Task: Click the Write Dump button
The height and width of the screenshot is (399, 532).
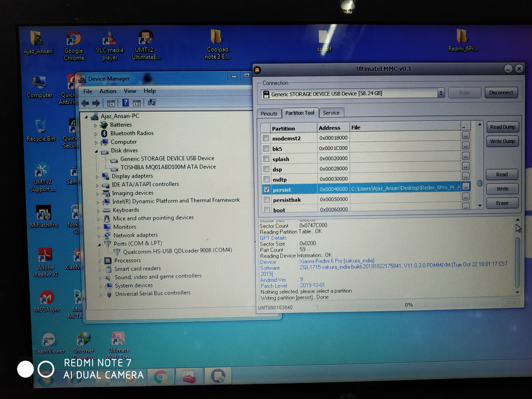Action: point(503,141)
